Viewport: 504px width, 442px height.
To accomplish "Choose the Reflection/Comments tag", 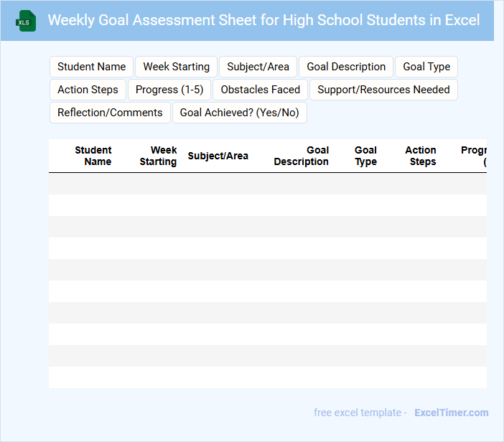I will (110, 113).
